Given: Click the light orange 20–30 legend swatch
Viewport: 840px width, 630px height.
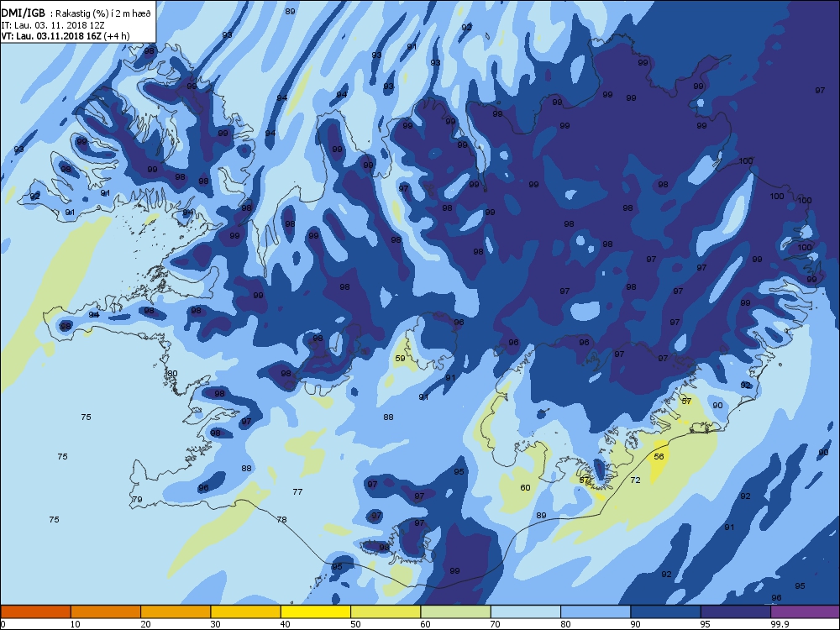Looking at the screenshot, I should (x=176, y=612).
